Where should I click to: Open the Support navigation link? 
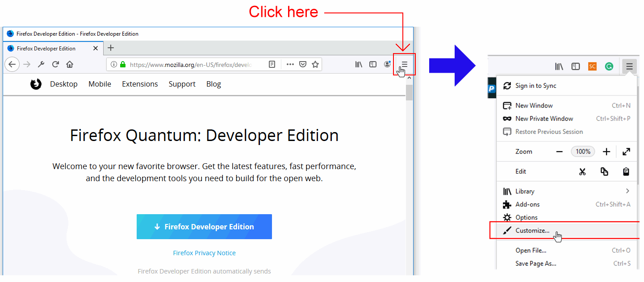pos(182,84)
